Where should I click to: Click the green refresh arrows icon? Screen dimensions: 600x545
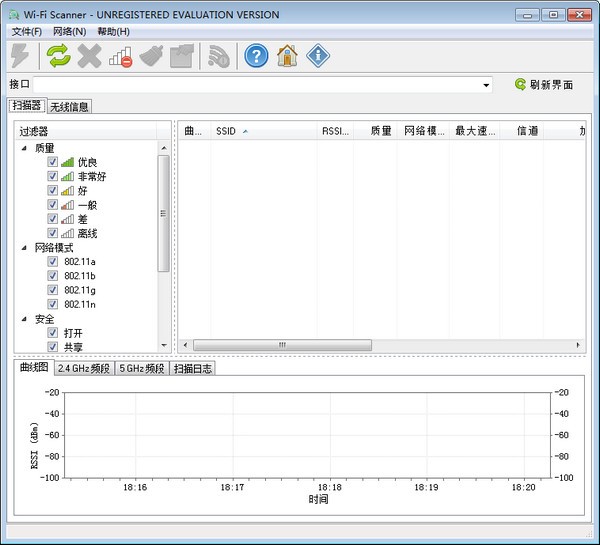[58, 56]
